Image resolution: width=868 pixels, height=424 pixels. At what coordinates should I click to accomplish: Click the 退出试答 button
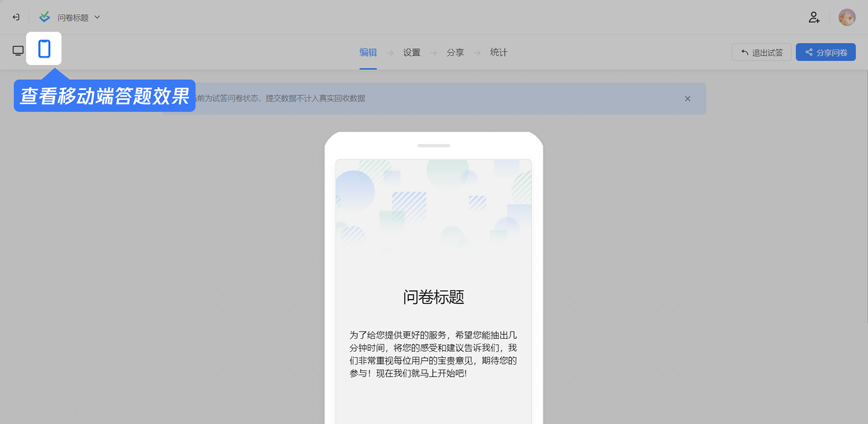tap(761, 52)
